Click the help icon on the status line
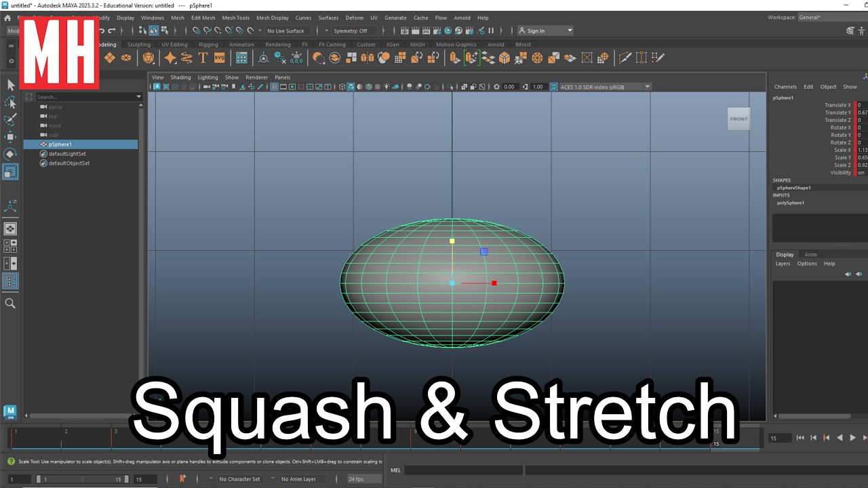The image size is (868, 488). coord(11,462)
